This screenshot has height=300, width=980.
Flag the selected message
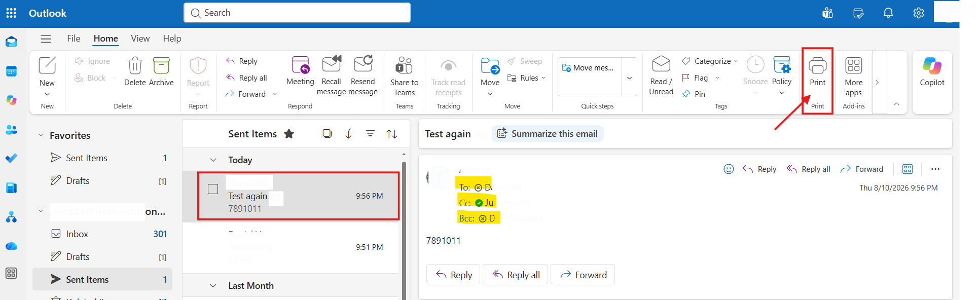click(695, 78)
